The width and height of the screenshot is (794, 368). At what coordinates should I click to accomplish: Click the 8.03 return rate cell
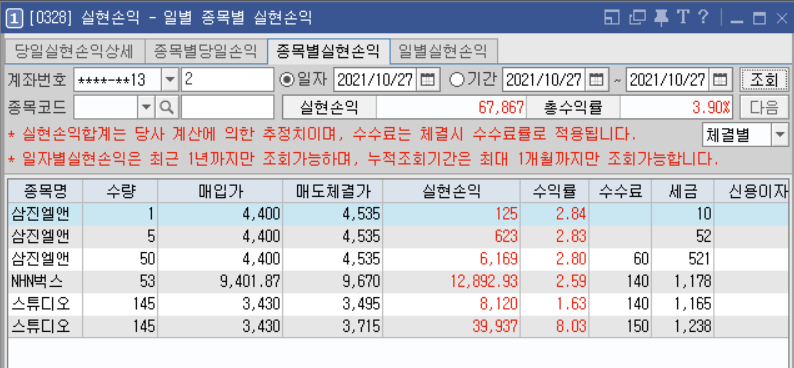click(x=554, y=326)
